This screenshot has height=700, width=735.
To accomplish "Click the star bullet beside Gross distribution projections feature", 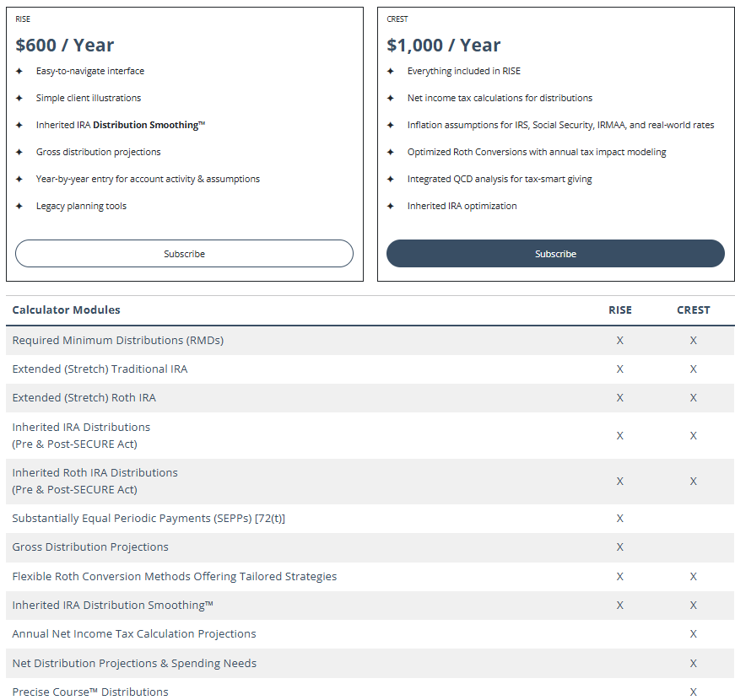I will [19, 152].
